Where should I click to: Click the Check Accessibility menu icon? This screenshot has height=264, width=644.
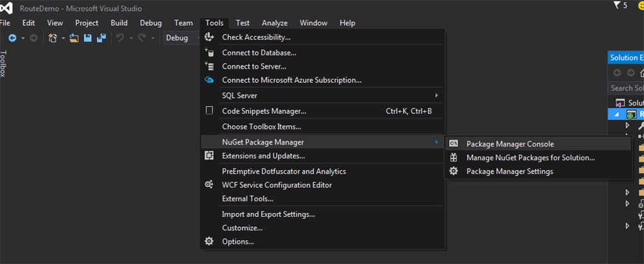[209, 37]
